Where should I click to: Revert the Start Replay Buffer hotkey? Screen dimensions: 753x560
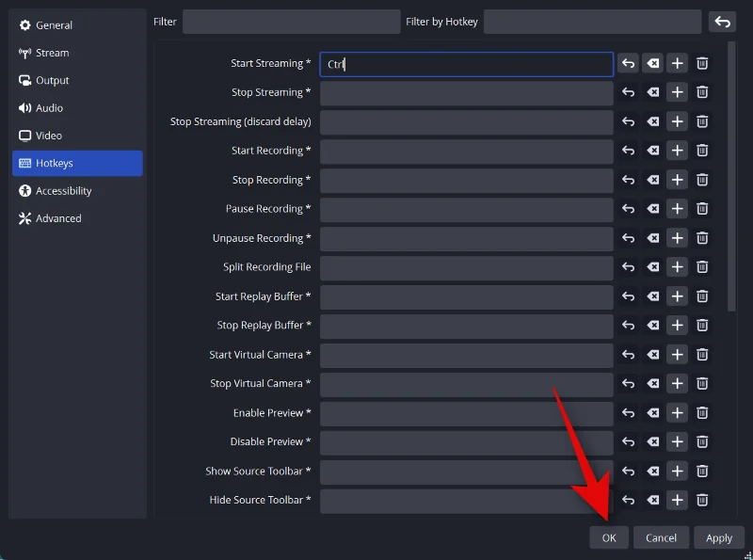tap(628, 296)
